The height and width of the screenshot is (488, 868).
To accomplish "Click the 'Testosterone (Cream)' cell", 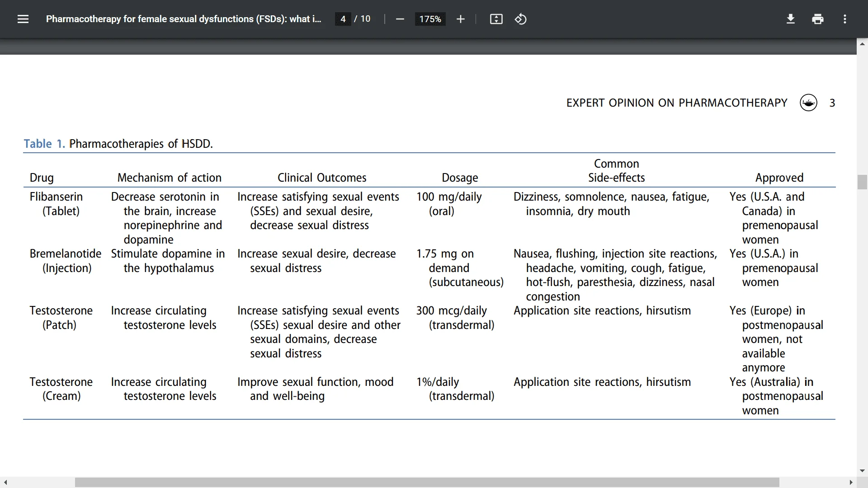I will [61, 389].
